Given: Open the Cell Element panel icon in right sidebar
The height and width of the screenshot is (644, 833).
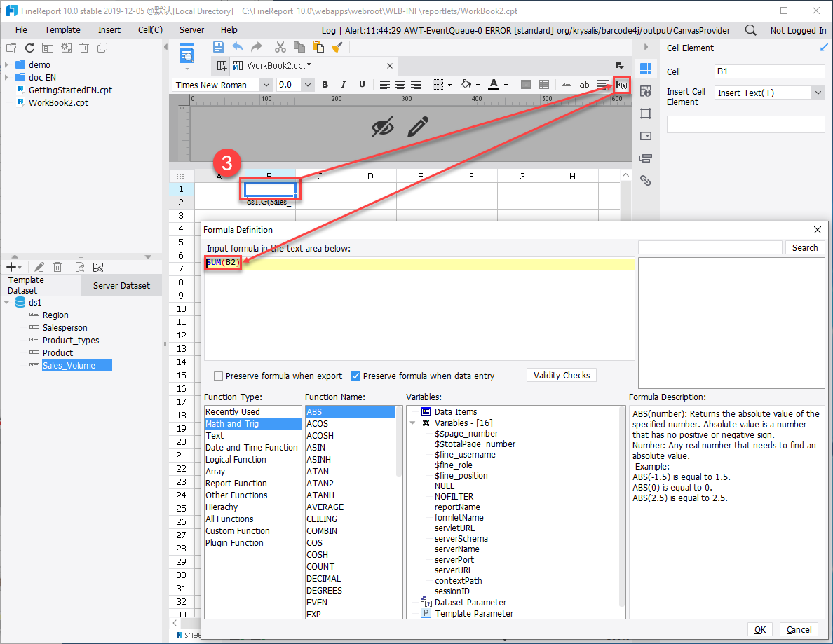Looking at the screenshot, I should (x=645, y=68).
